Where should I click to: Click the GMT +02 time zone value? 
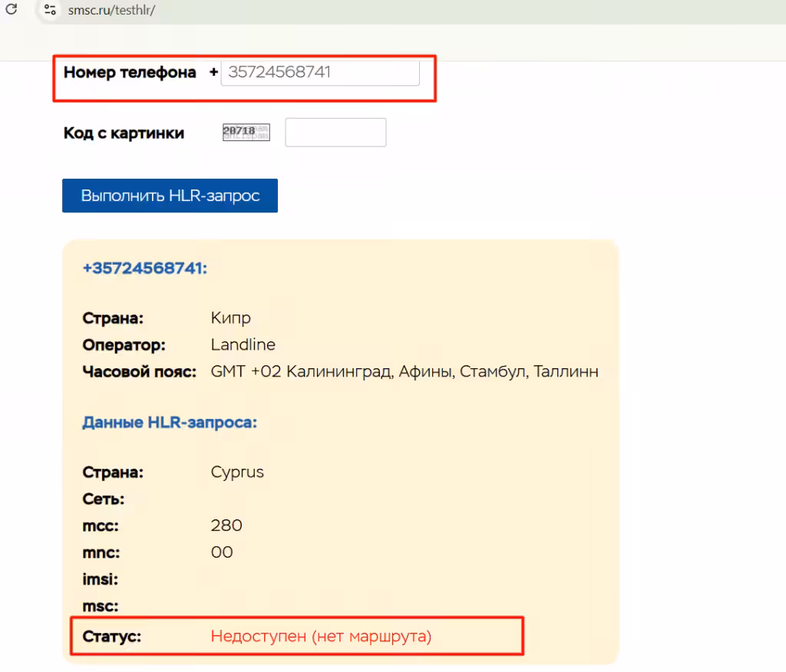pyautogui.click(x=404, y=371)
